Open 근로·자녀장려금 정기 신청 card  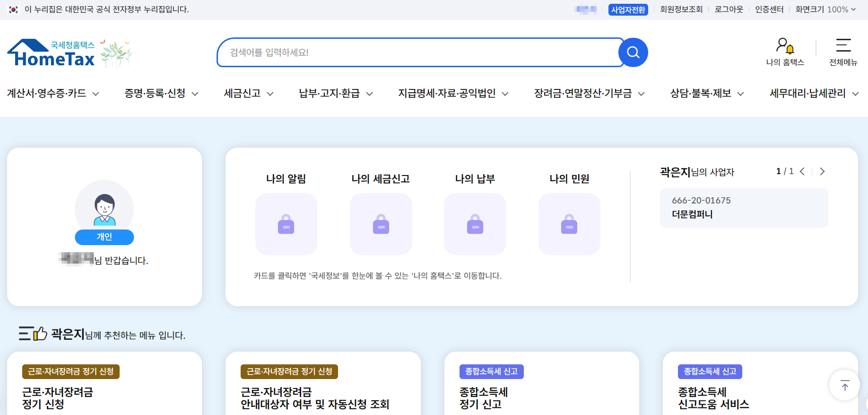(104, 383)
